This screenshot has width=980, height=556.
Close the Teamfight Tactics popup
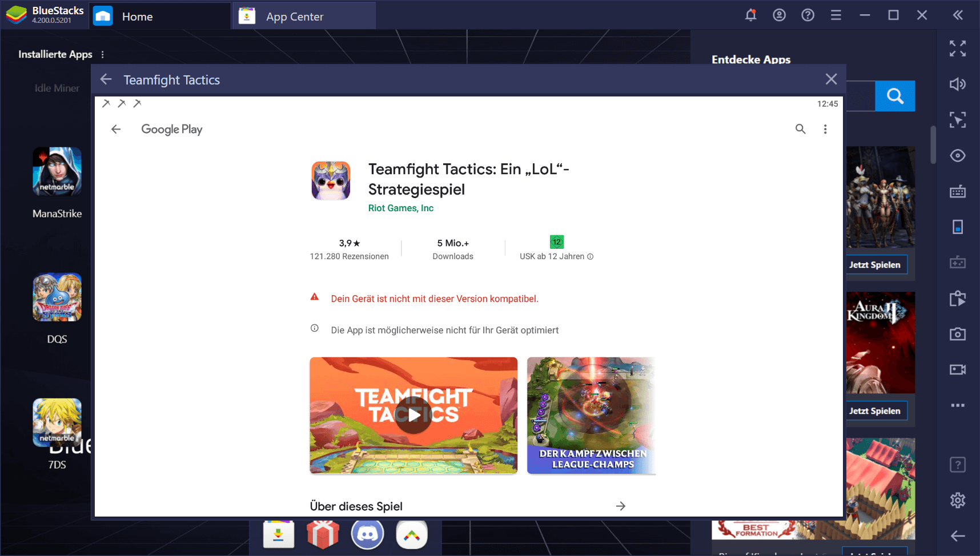click(x=831, y=79)
